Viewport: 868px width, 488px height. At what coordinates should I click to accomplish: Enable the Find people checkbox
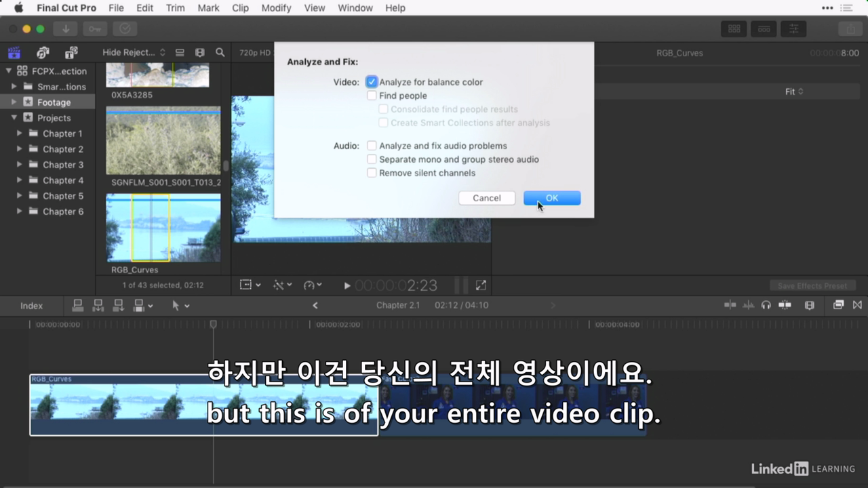(372, 96)
